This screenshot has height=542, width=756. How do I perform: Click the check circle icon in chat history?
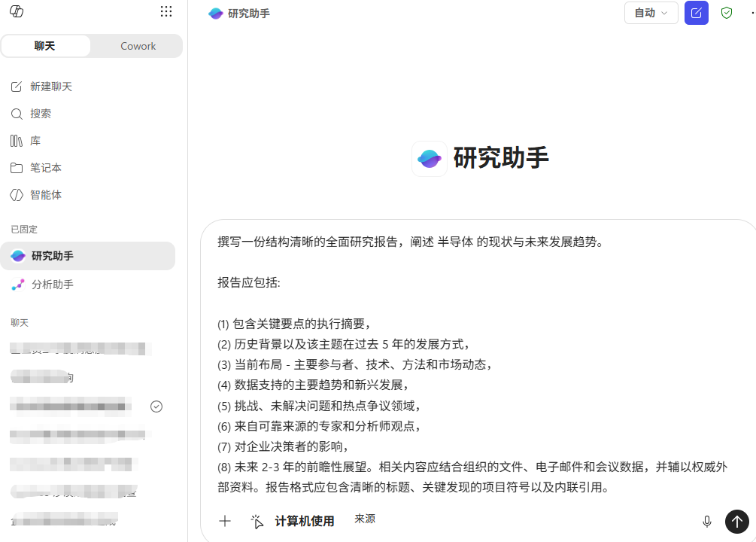(x=156, y=406)
